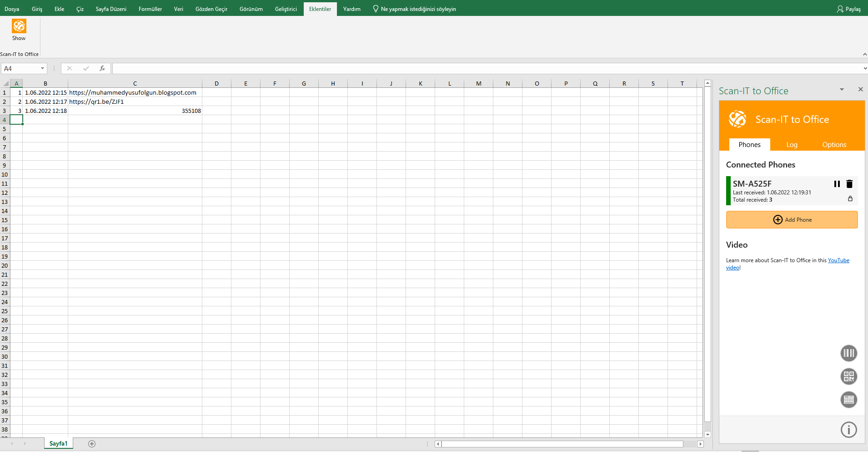This screenshot has width=868, height=452.
Task: Click the next sheet navigation arrow
Action: (x=25, y=444)
